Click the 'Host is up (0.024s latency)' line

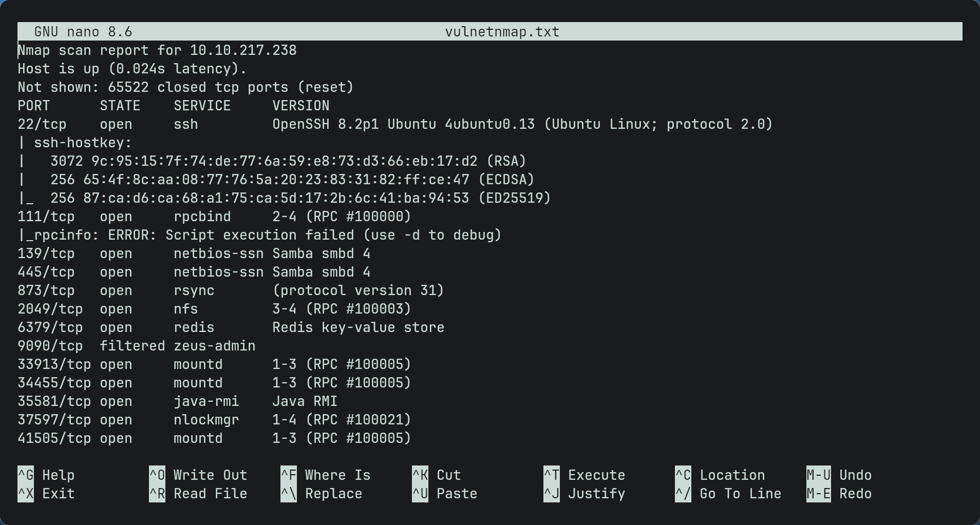pos(133,69)
